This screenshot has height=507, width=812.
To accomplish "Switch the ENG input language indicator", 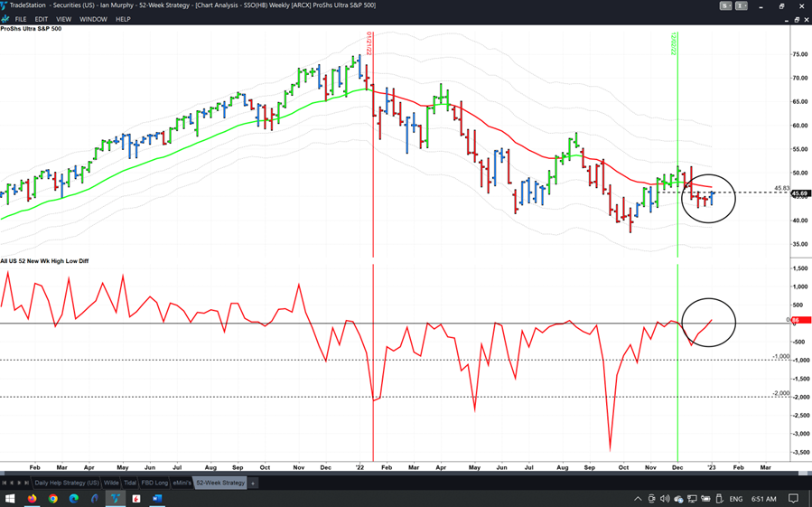I will (x=736, y=499).
